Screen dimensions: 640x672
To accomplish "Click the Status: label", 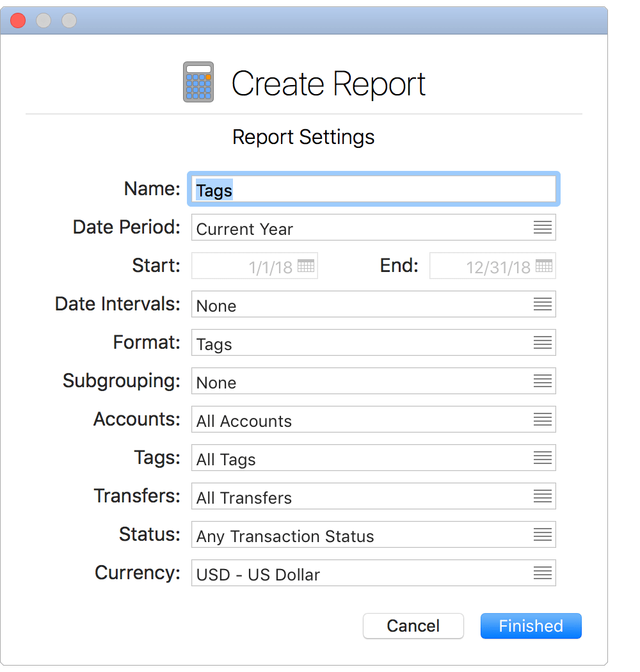I will tap(150, 534).
